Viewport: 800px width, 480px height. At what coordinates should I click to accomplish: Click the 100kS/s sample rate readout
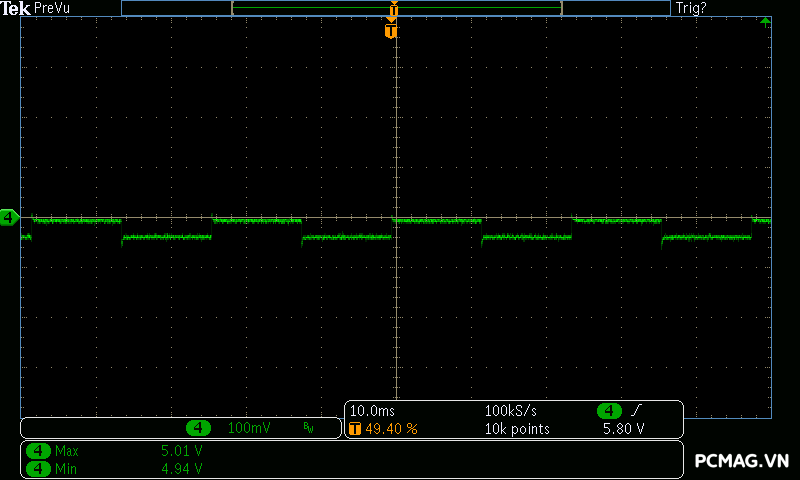[510, 411]
